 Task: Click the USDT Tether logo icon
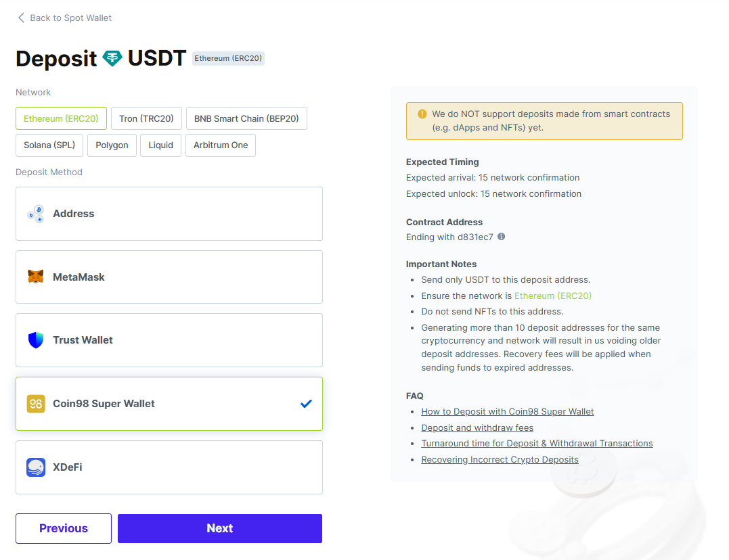point(112,59)
